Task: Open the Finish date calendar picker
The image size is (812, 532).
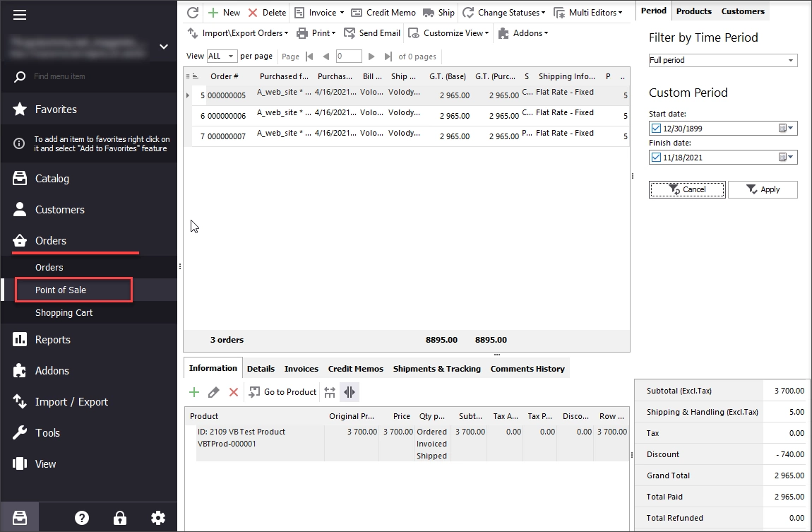Action: click(x=786, y=157)
